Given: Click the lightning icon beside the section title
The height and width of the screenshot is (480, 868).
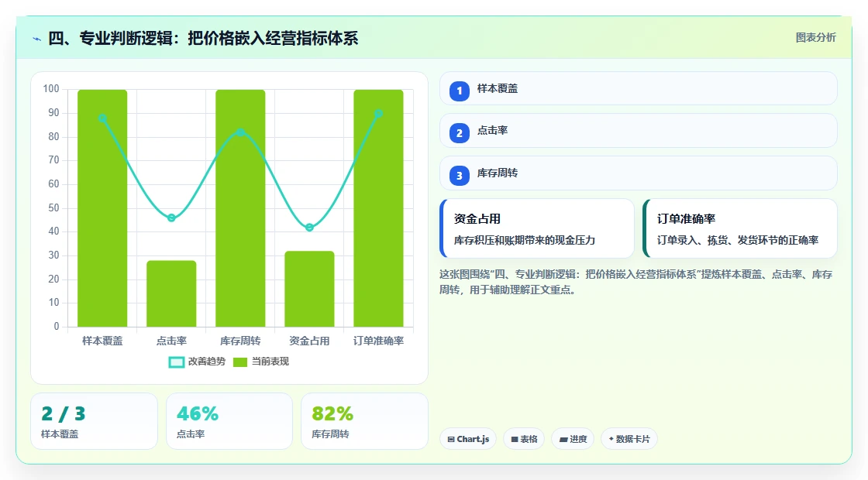Looking at the screenshot, I should point(36,39).
